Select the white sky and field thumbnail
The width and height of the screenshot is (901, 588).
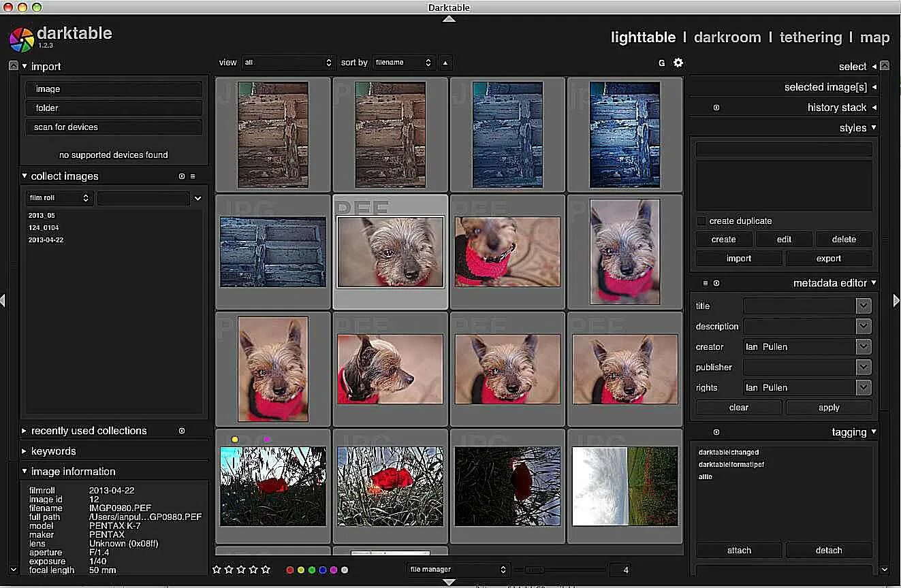point(625,486)
